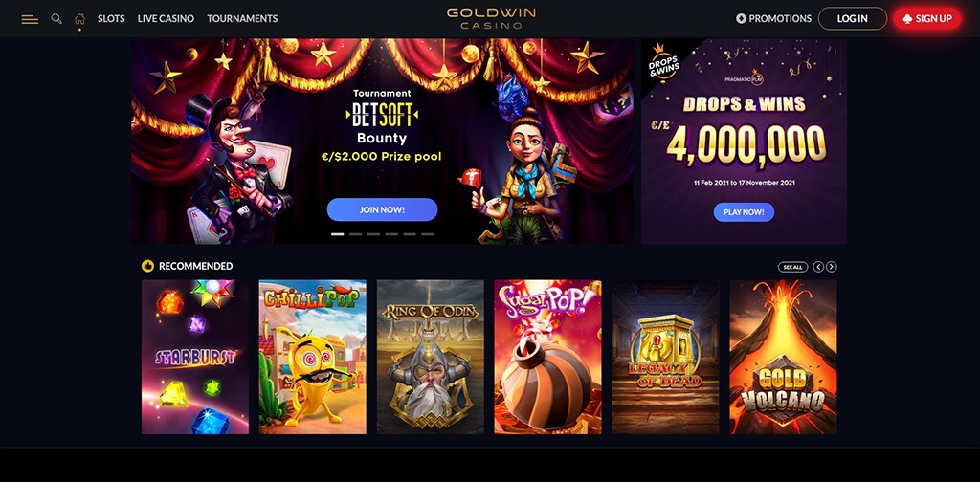Launch the Gold Volcano game

783,357
